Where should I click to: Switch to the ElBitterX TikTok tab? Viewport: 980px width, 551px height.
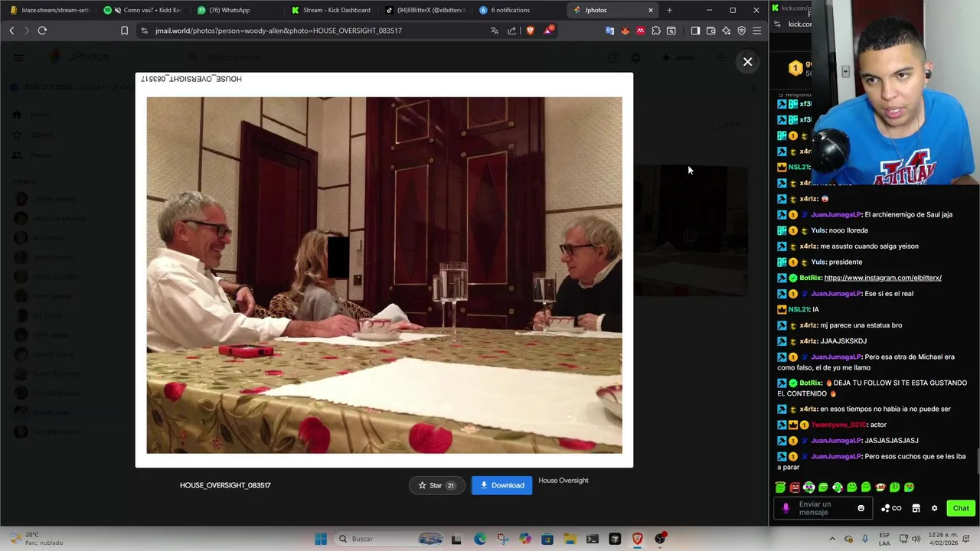point(425,10)
